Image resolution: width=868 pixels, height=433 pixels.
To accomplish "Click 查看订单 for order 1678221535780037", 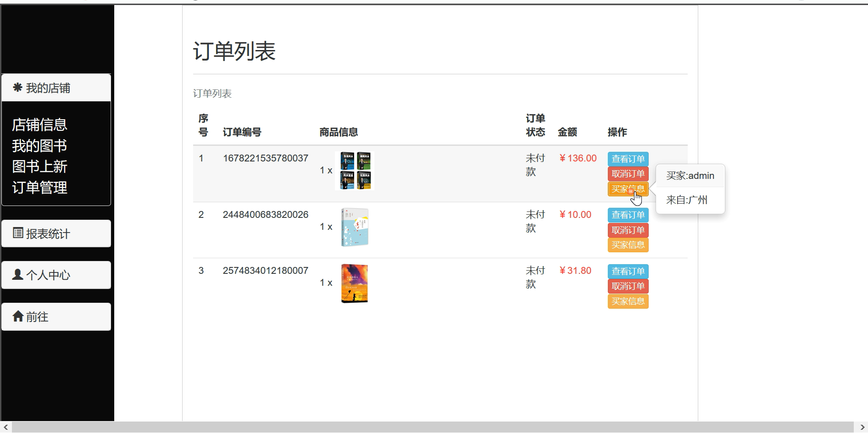I will click(628, 159).
